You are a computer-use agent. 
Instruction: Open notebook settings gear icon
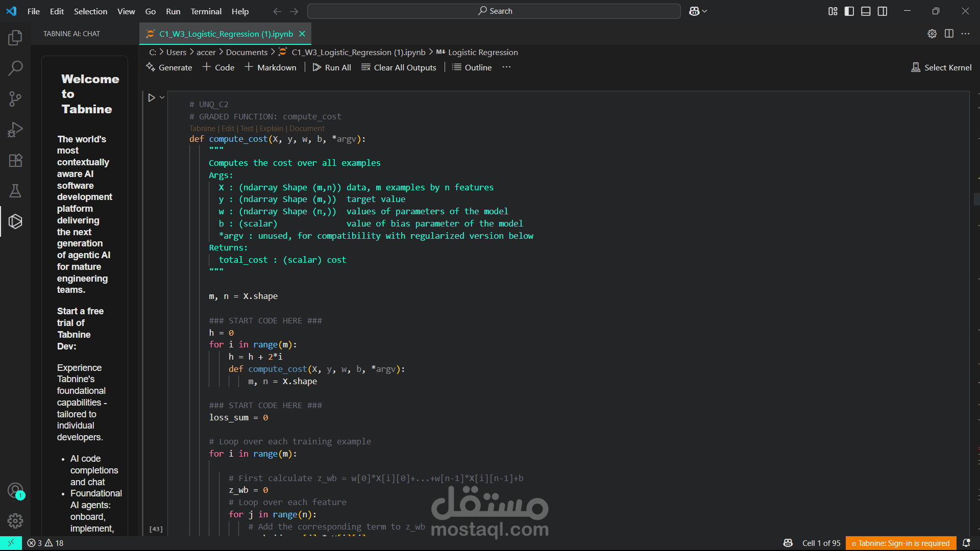932,34
